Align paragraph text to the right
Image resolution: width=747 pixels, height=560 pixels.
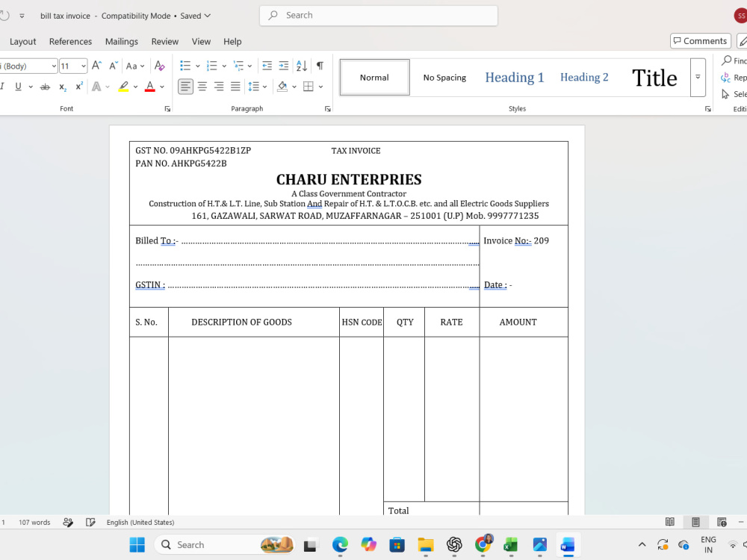click(219, 87)
